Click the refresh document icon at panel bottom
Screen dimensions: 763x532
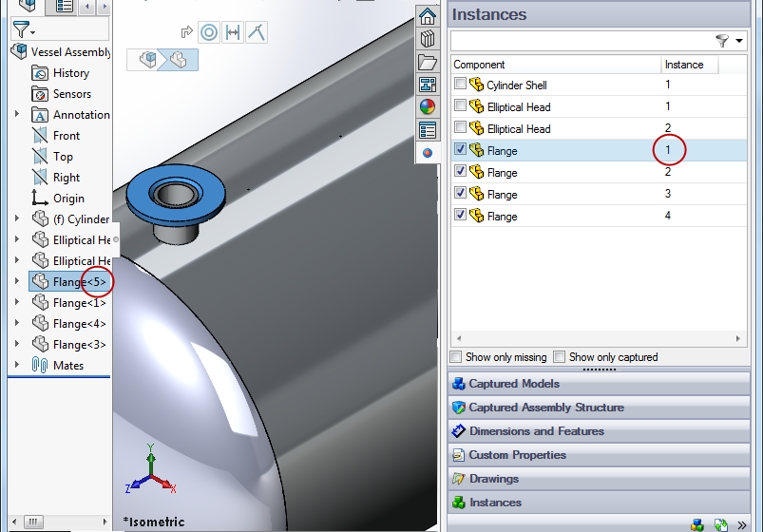(720, 524)
